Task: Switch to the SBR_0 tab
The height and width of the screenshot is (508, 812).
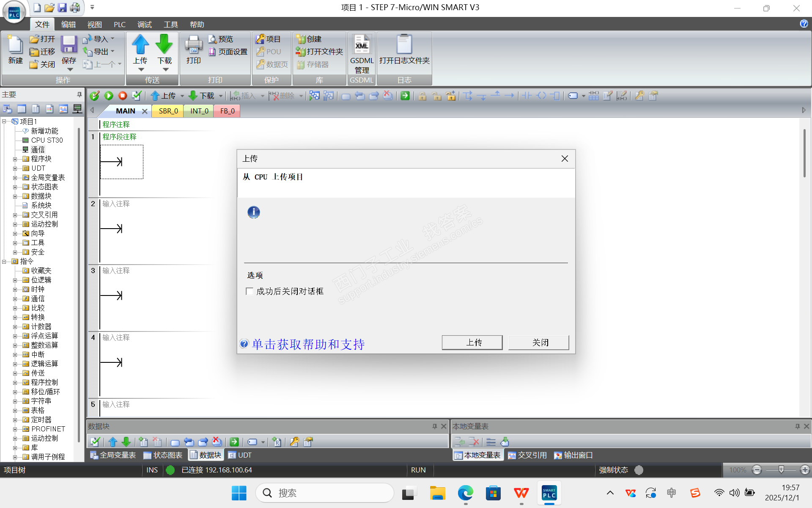Action: [x=168, y=111]
